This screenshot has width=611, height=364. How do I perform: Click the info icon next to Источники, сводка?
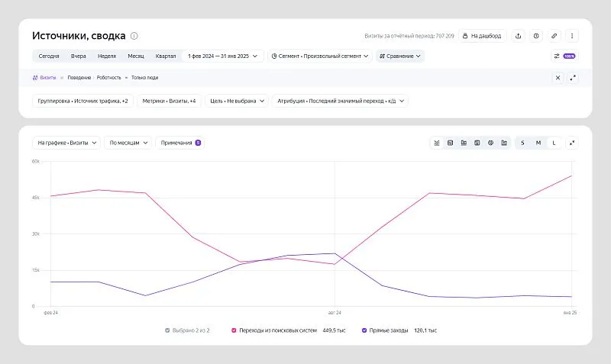pos(134,36)
